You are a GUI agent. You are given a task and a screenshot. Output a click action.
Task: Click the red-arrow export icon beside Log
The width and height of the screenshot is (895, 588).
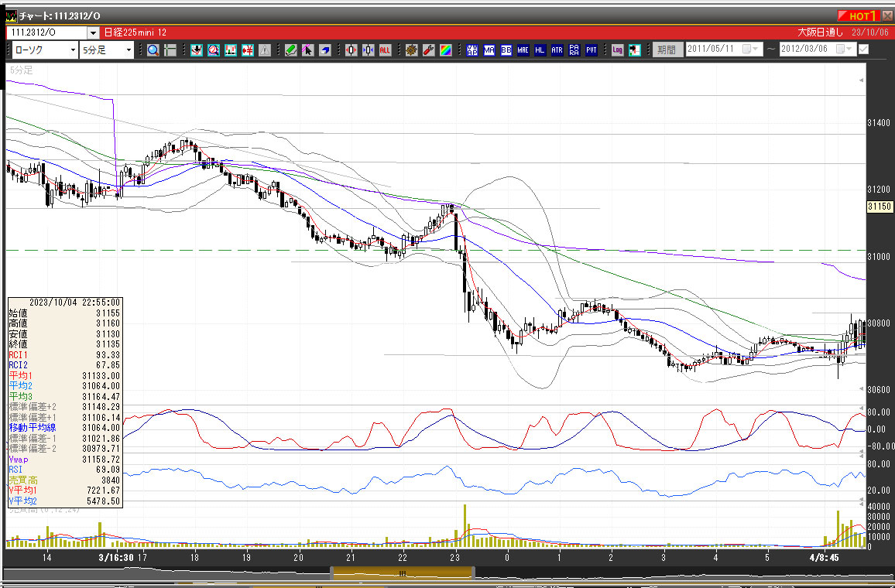(x=635, y=50)
